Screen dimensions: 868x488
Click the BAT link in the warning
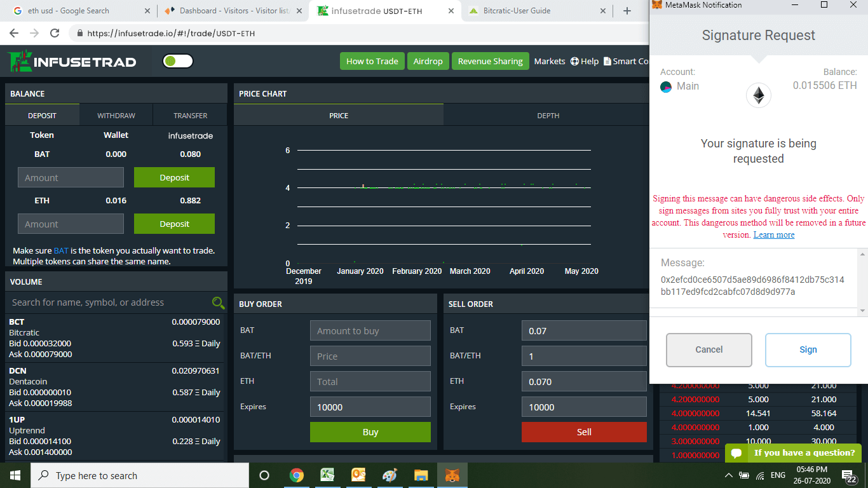(x=61, y=250)
